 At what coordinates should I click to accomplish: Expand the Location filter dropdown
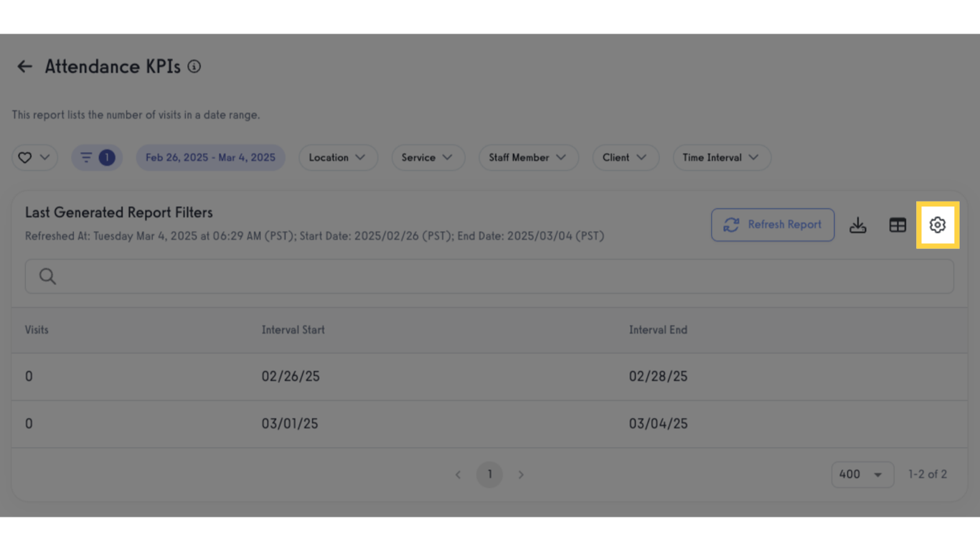tap(338, 157)
